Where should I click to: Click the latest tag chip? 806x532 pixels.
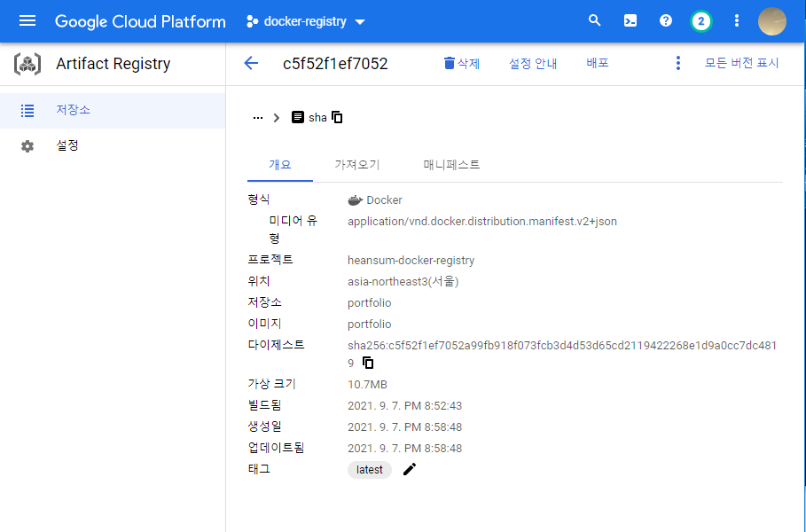tap(370, 470)
